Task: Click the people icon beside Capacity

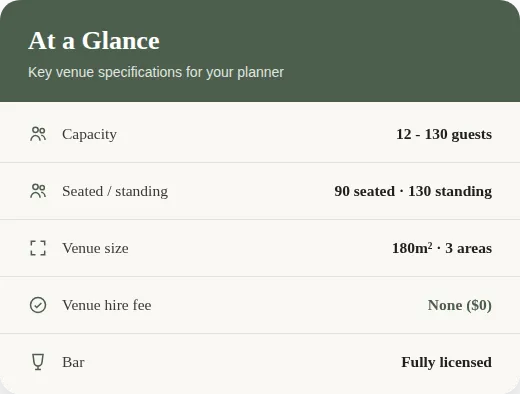Action: [38, 134]
